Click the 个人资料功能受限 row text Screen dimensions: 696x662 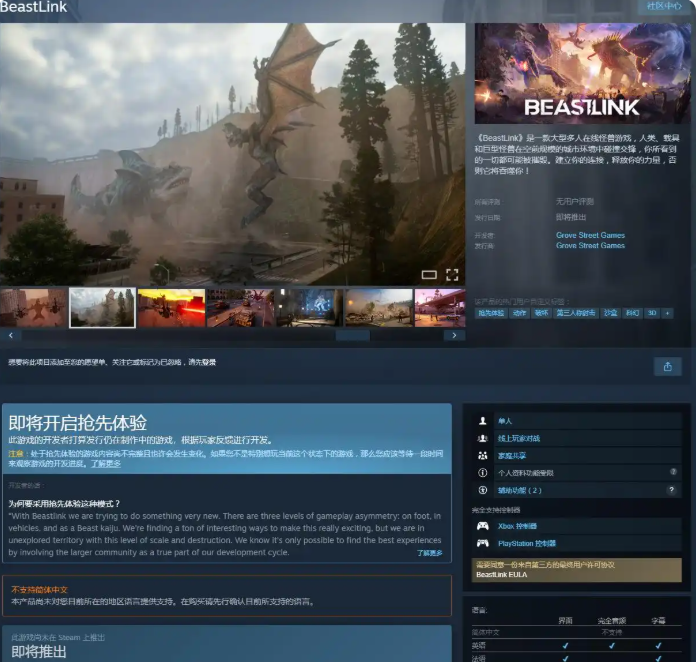[x=526, y=473]
